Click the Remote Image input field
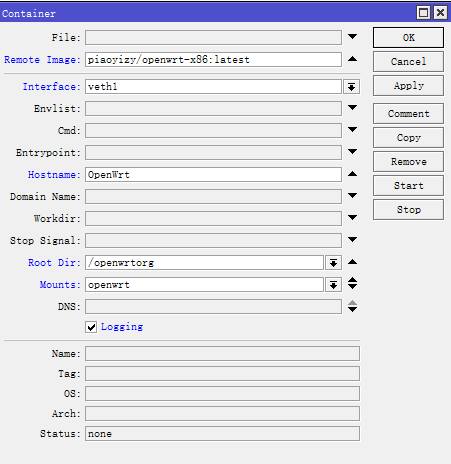This screenshot has height=464, width=451. point(213,60)
